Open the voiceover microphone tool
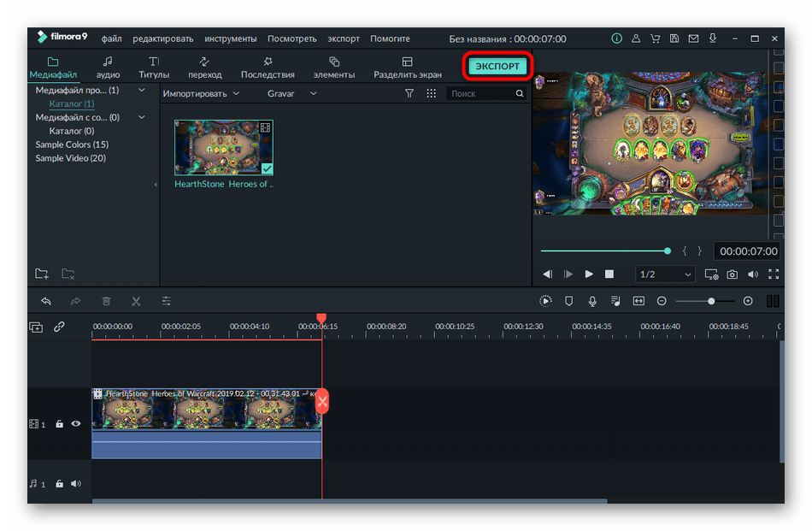Screen dimensions: 812x531 (x=592, y=301)
